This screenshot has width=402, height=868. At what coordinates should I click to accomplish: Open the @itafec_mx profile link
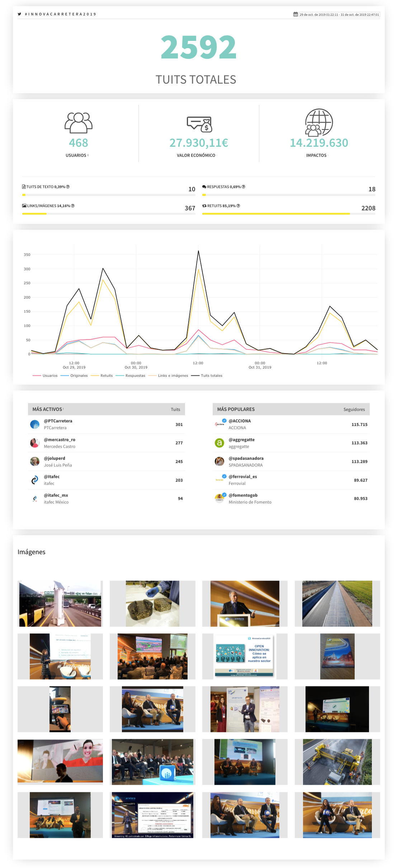coord(56,495)
